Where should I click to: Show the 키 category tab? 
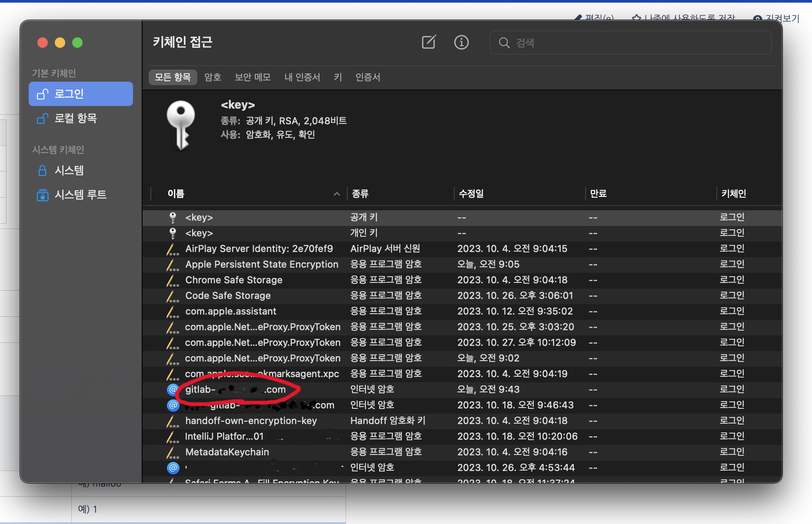[338, 77]
